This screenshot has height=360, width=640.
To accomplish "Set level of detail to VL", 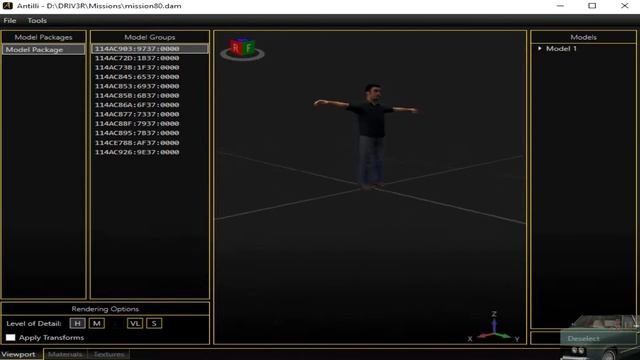I will [135, 323].
